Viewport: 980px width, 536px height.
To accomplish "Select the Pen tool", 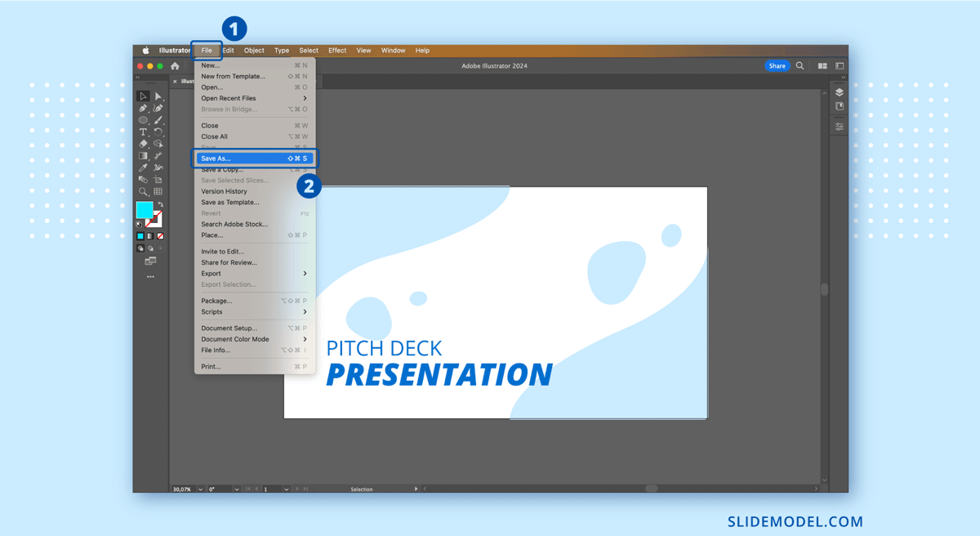I will [x=144, y=109].
